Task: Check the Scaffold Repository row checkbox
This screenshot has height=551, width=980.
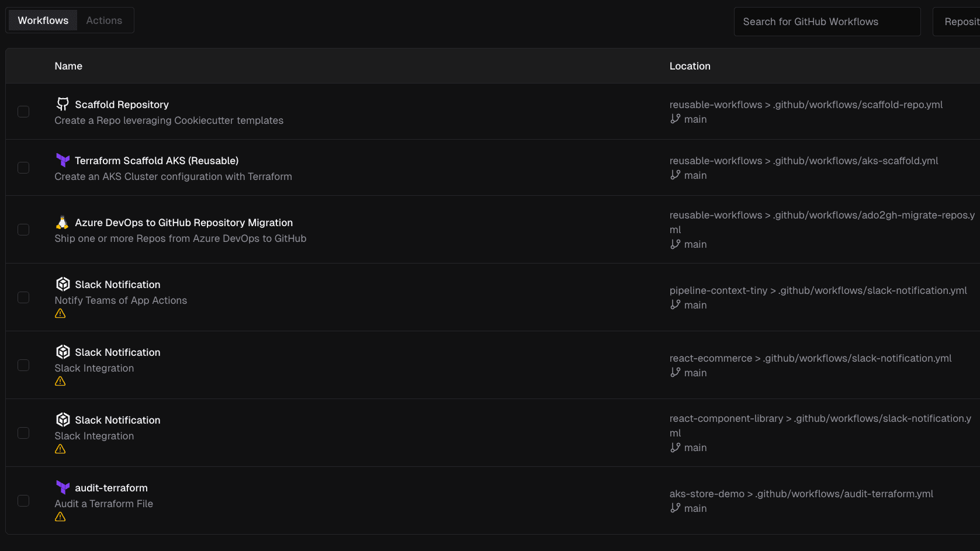Action: point(23,111)
